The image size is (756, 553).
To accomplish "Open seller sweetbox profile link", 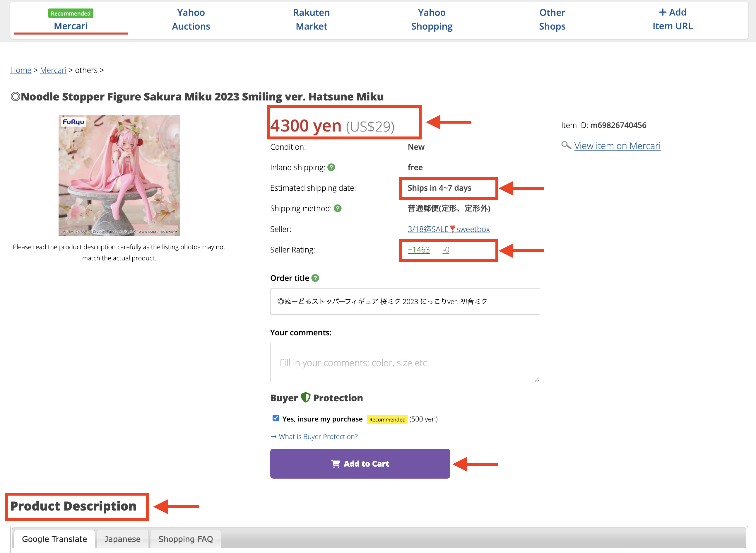I will [449, 229].
